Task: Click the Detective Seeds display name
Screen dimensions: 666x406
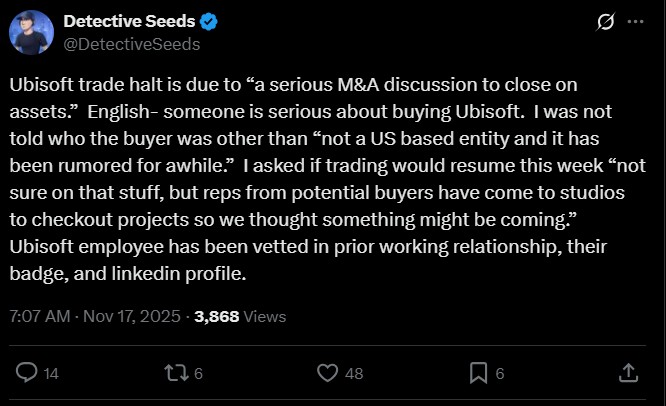Action: (130, 21)
